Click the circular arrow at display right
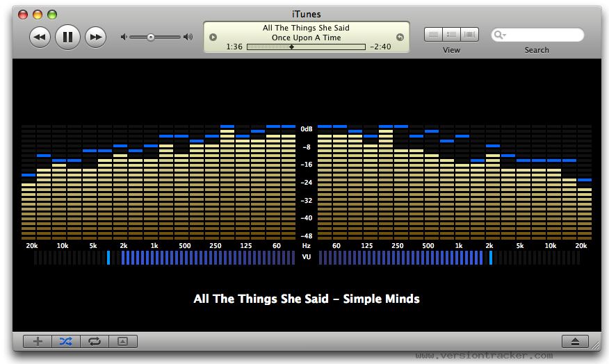The image size is (609, 364). (x=400, y=38)
